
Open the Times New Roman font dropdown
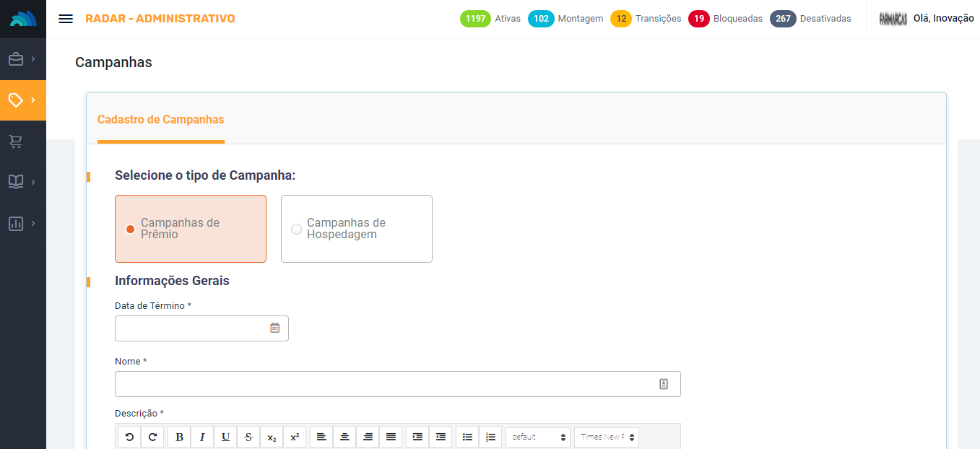(x=607, y=437)
